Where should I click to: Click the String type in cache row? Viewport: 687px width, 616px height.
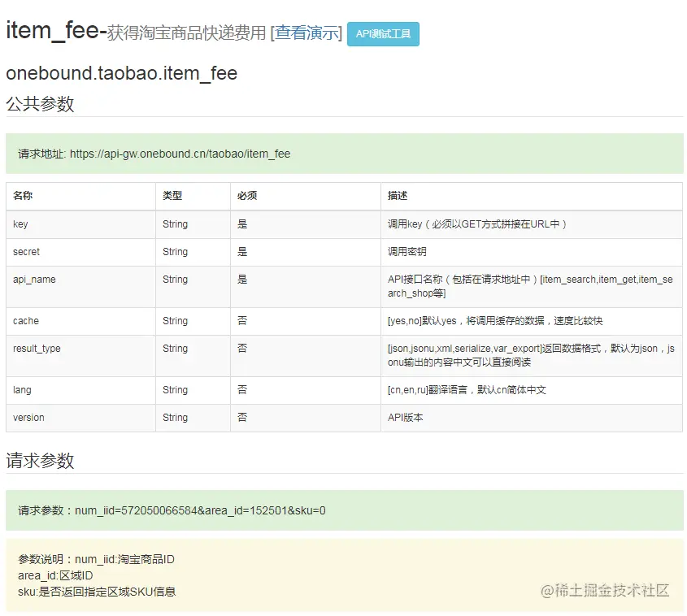[175, 321]
